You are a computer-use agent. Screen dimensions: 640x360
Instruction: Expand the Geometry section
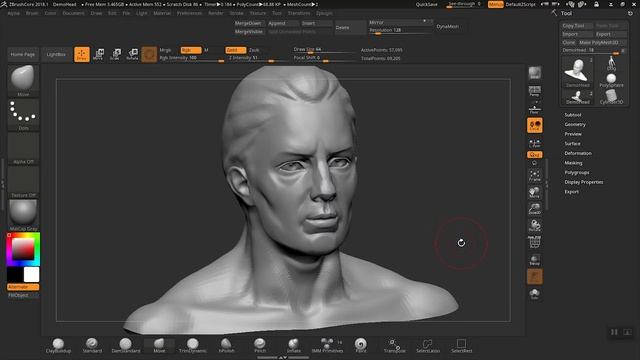pos(575,124)
